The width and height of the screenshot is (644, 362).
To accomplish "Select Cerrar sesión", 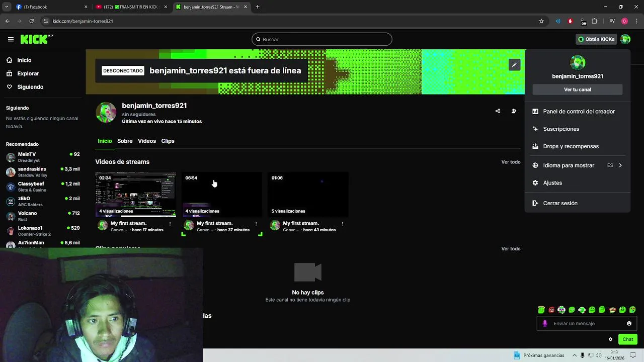I will (x=577, y=203).
